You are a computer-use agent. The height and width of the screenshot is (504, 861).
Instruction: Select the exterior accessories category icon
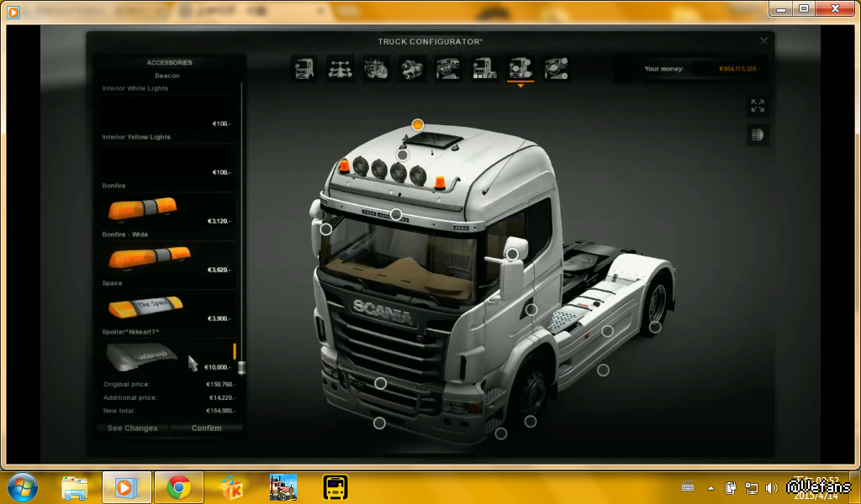tap(520, 69)
